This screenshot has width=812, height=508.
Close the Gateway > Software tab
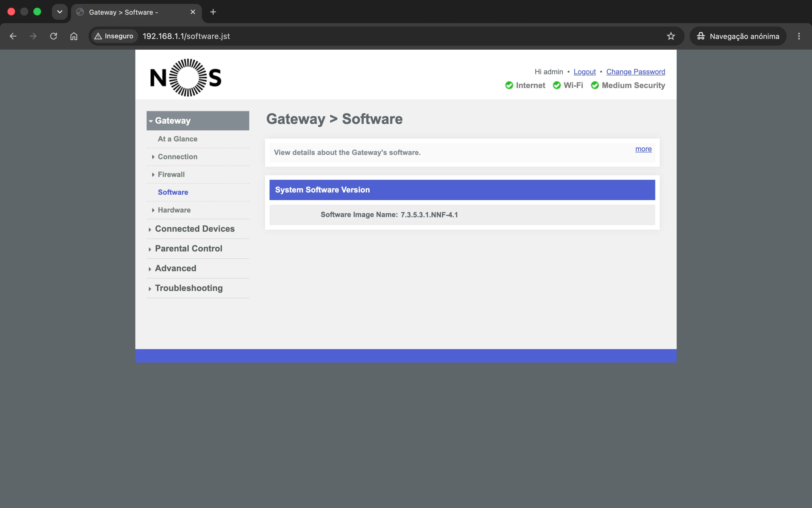tap(193, 12)
